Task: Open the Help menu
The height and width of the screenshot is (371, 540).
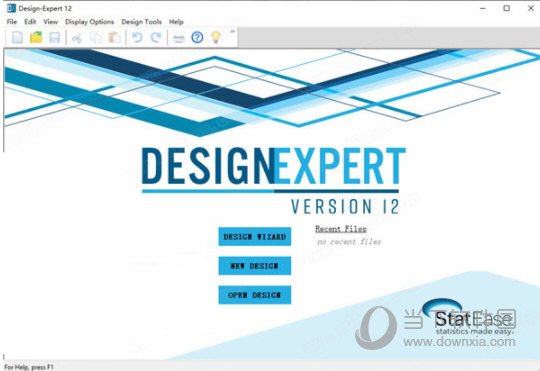Action: pyautogui.click(x=176, y=22)
